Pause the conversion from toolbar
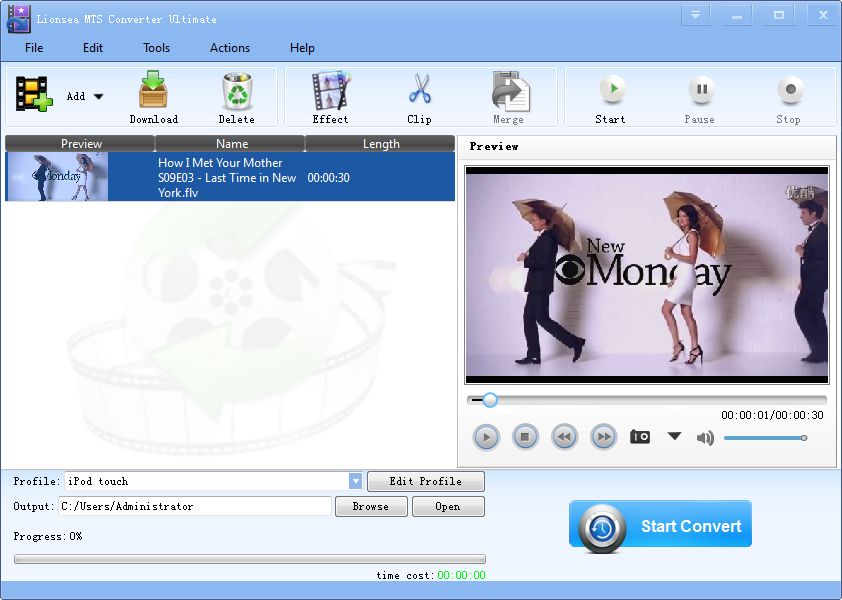 pyautogui.click(x=700, y=98)
